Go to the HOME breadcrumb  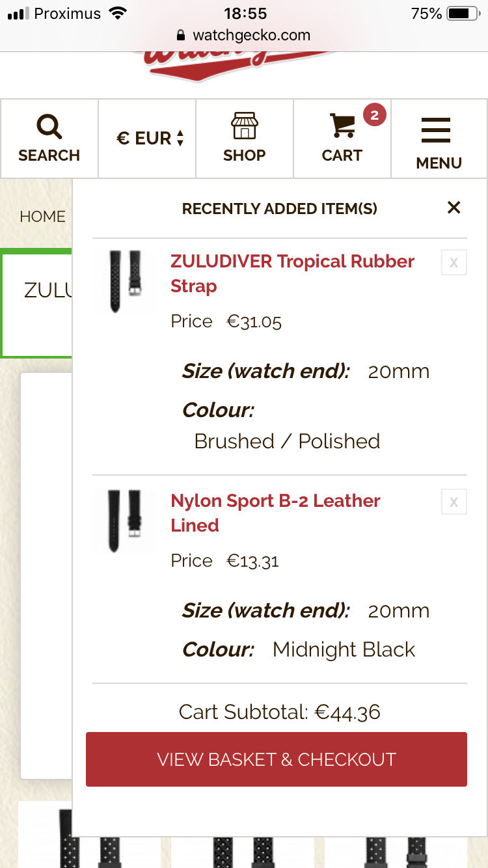coord(42,217)
